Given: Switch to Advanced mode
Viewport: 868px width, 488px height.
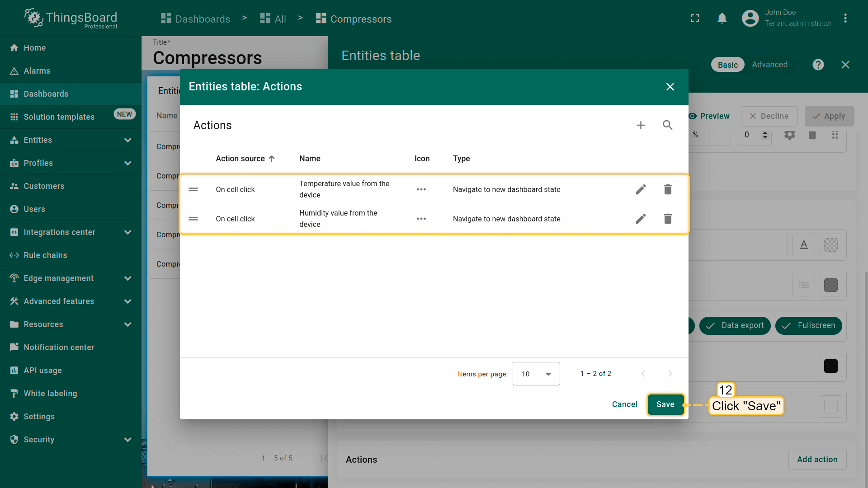Looking at the screenshot, I should click(769, 65).
